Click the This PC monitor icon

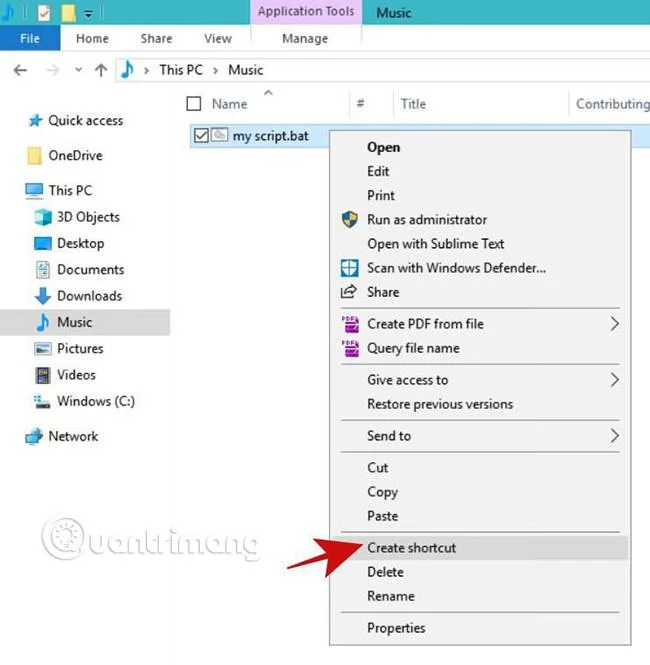(x=34, y=190)
